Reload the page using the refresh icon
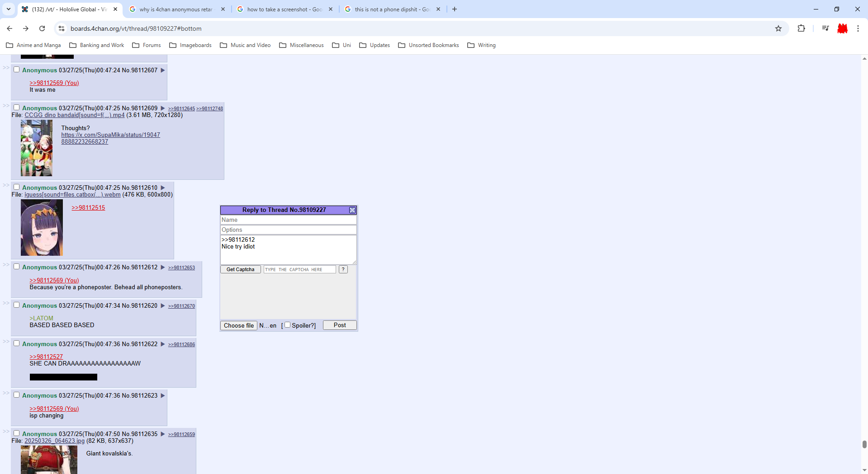Viewport: 868px width, 474px height. (x=42, y=28)
